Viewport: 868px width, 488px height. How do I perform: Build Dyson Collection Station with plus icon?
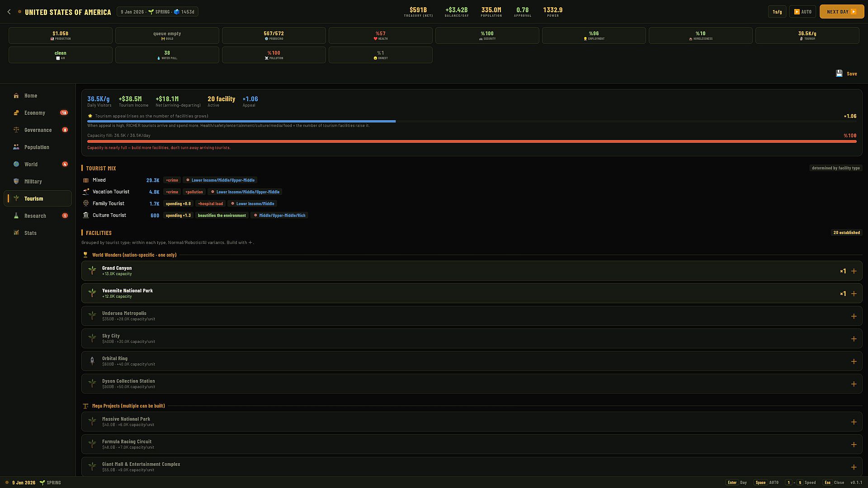(854, 384)
